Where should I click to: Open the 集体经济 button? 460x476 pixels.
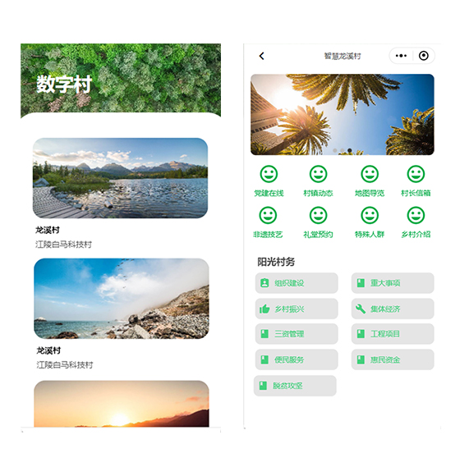(393, 309)
